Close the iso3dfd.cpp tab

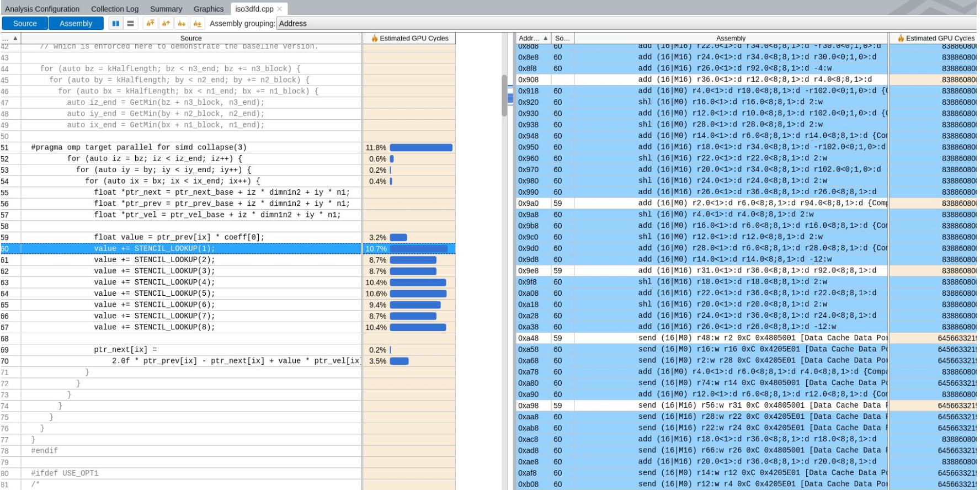click(280, 9)
